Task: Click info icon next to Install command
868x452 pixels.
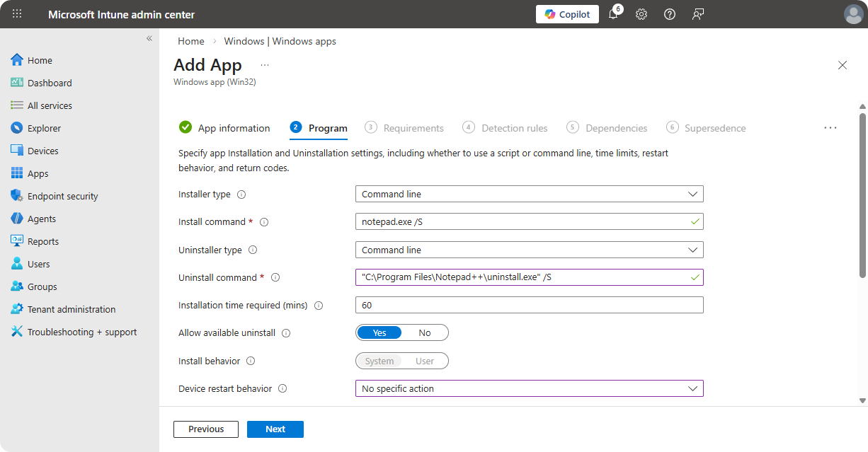Action: (264, 222)
